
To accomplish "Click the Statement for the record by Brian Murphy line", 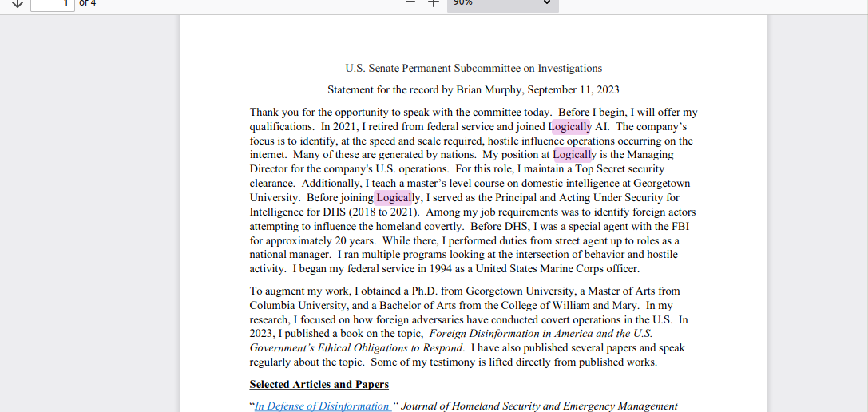I will pyautogui.click(x=474, y=89).
